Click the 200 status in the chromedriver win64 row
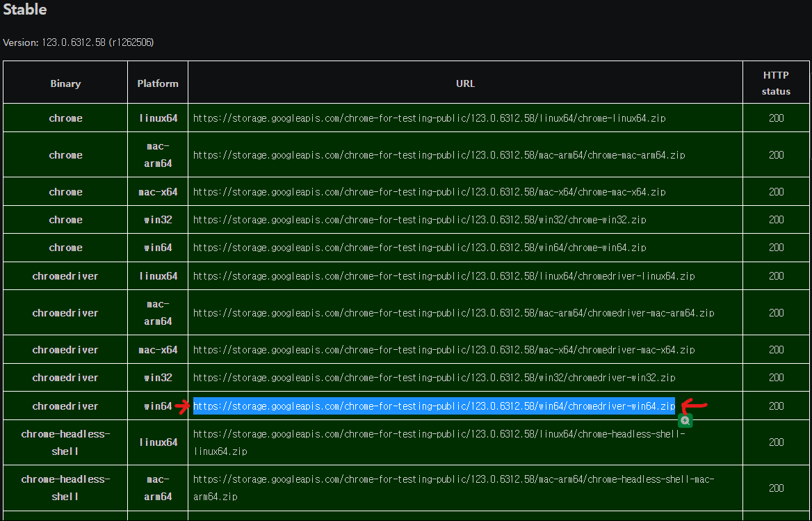The height and width of the screenshot is (521, 812). [x=777, y=406]
